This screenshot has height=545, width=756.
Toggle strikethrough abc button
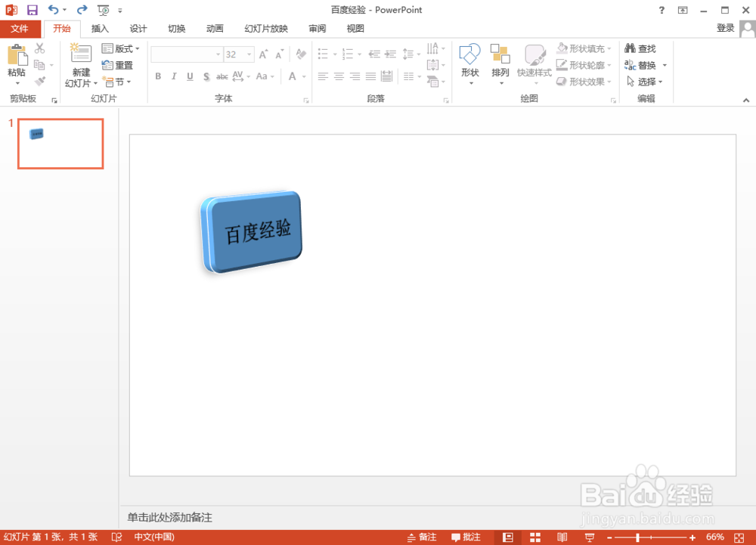(222, 76)
